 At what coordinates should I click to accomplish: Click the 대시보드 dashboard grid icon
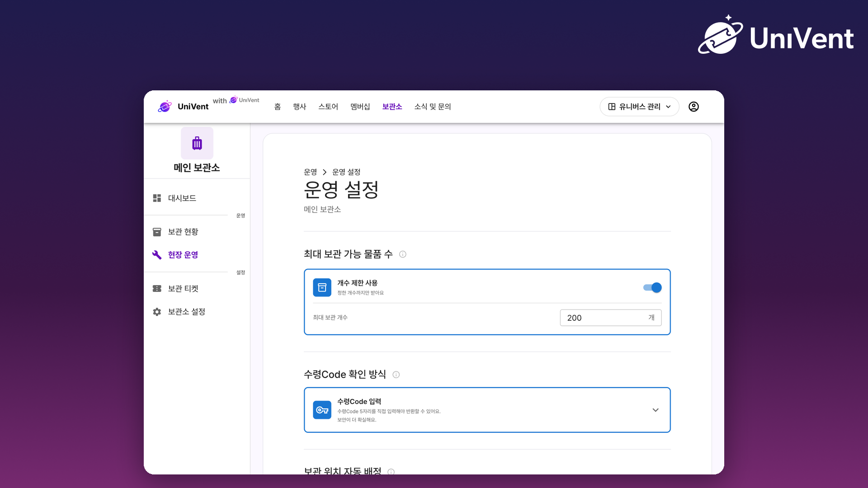tap(157, 198)
